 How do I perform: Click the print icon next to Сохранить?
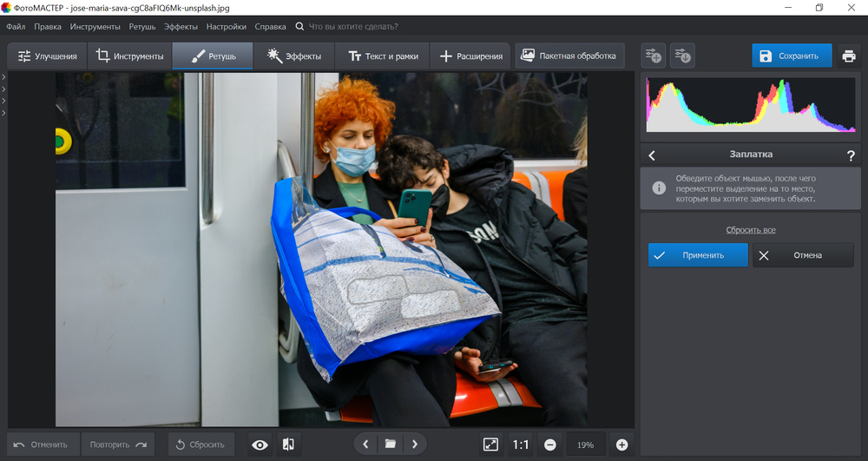click(x=848, y=56)
